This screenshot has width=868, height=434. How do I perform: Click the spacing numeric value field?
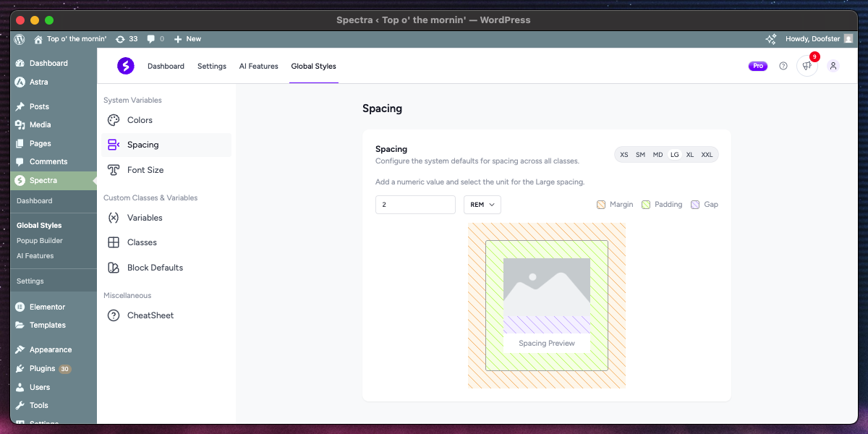point(415,205)
